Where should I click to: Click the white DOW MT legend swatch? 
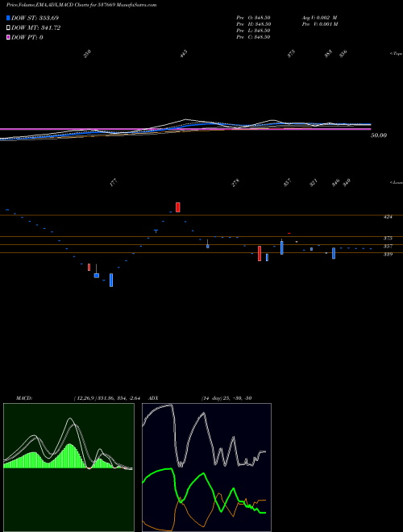8,28
